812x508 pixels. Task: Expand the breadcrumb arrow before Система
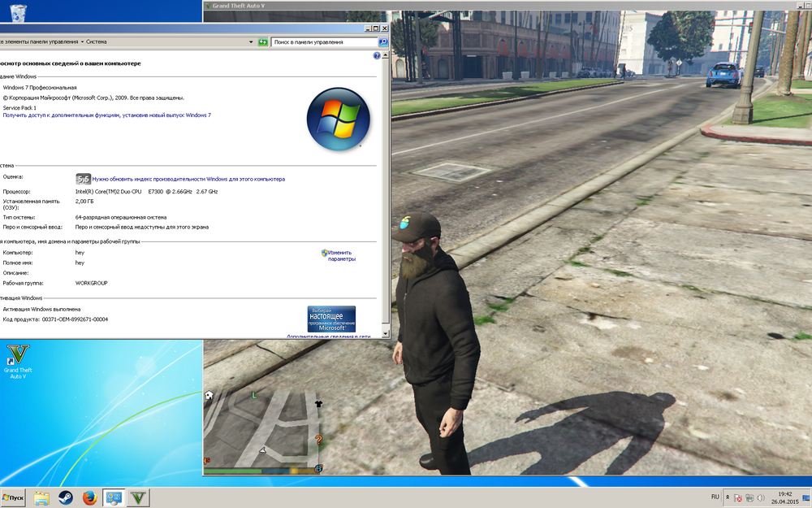pyautogui.click(x=82, y=42)
